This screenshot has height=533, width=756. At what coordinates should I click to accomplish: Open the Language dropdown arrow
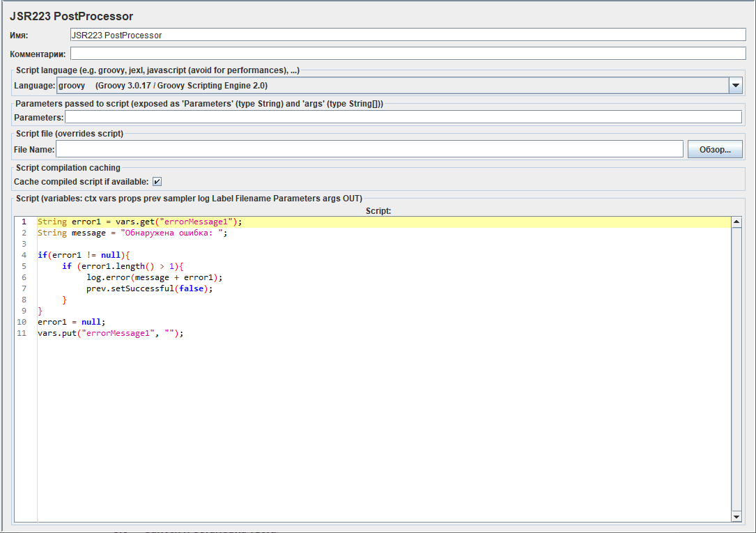pyautogui.click(x=735, y=85)
